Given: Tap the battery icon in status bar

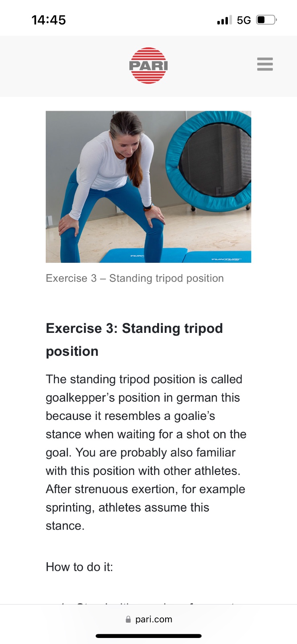Looking at the screenshot, I should [x=266, y=20].
